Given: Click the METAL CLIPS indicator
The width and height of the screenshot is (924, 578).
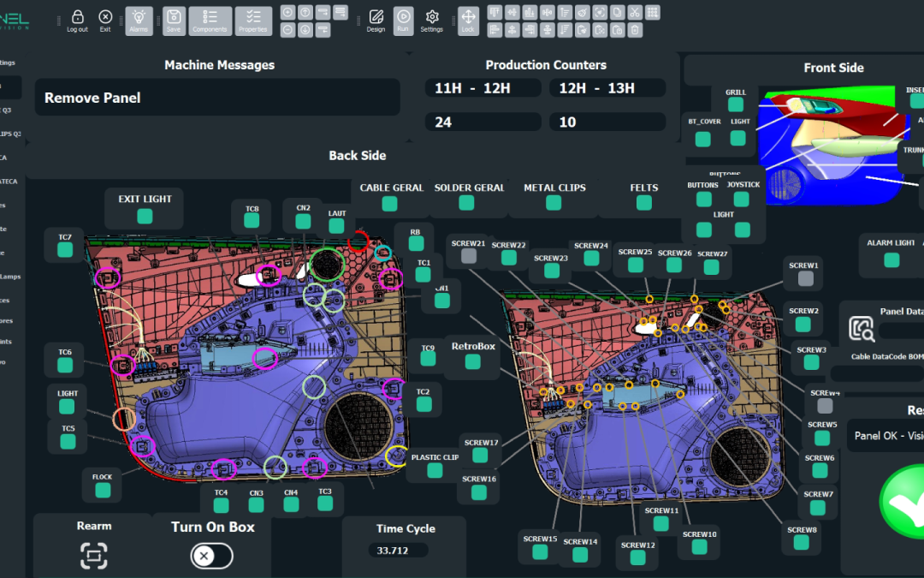Looking at the screenshot, I should pyautogui.click(x=554, y=203).
